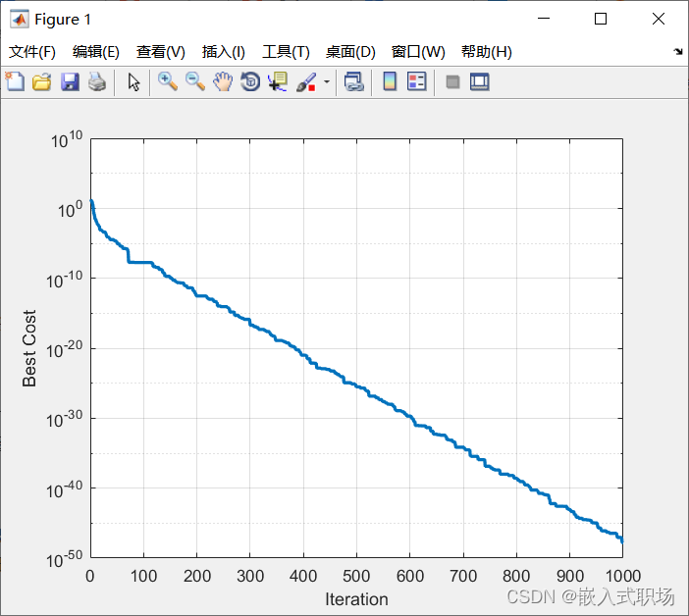
Task: Open the 工具(T) menu
Action: 286,52
